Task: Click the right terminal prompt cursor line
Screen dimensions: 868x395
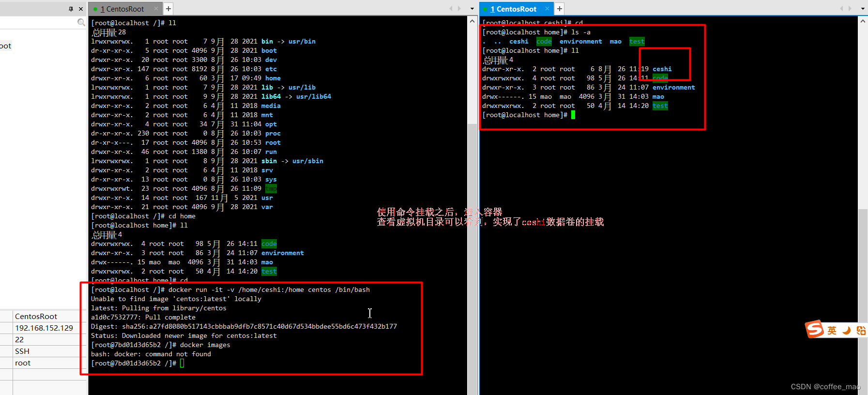Action: (529, 115)
